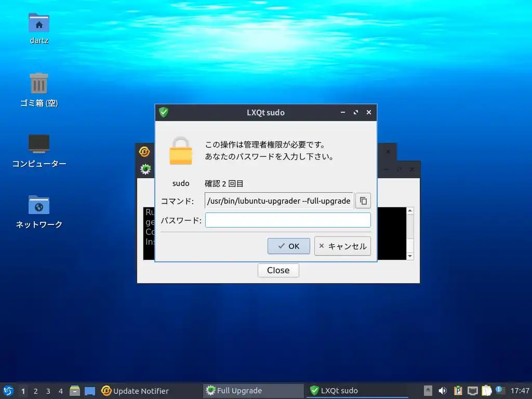Viewport: 532px width, 399px height.
Task: Open the コンピューター desktop icon
Action: [39, 151]
